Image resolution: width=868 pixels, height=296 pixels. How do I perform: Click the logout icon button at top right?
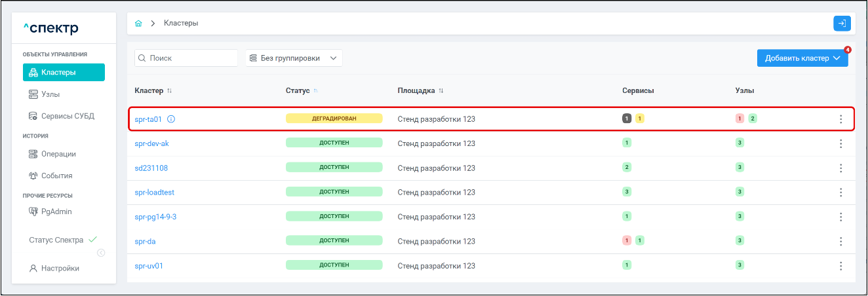tap(842, 24)
